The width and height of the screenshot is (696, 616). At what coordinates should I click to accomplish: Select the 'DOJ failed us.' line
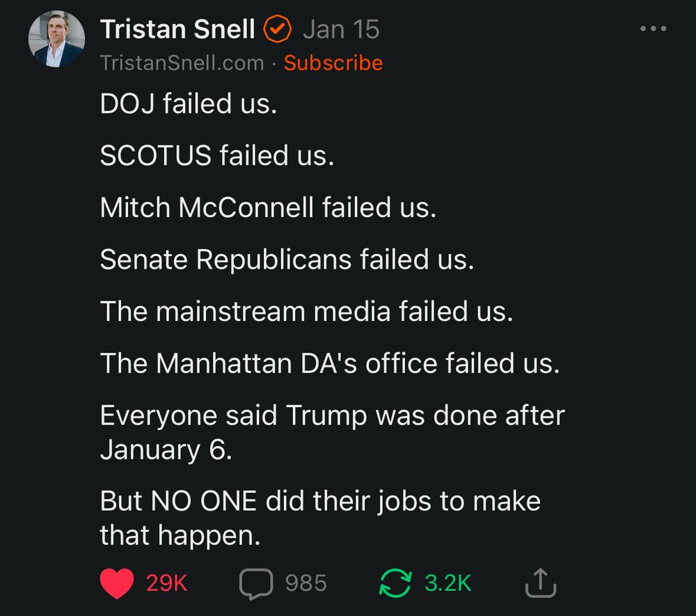(189, 104)
